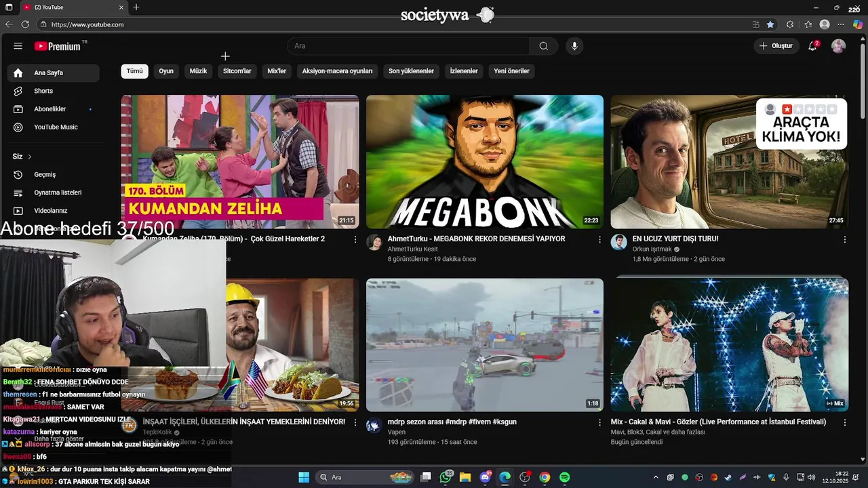Image resolution: width=868 pixels, height=488 pixels.
Task: Open Oynatma listeleri in the sidebar
Action: (x=54, y=192)
